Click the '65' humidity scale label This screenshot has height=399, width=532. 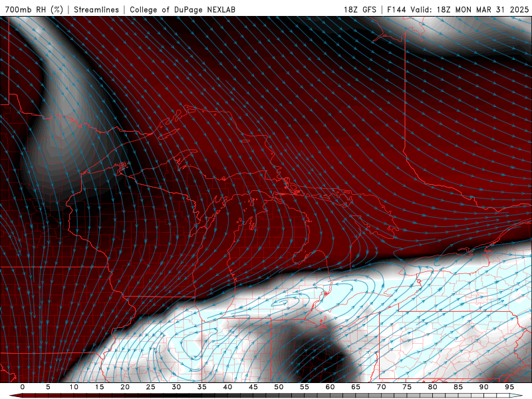pyautogui.click(x=356, y=387)
